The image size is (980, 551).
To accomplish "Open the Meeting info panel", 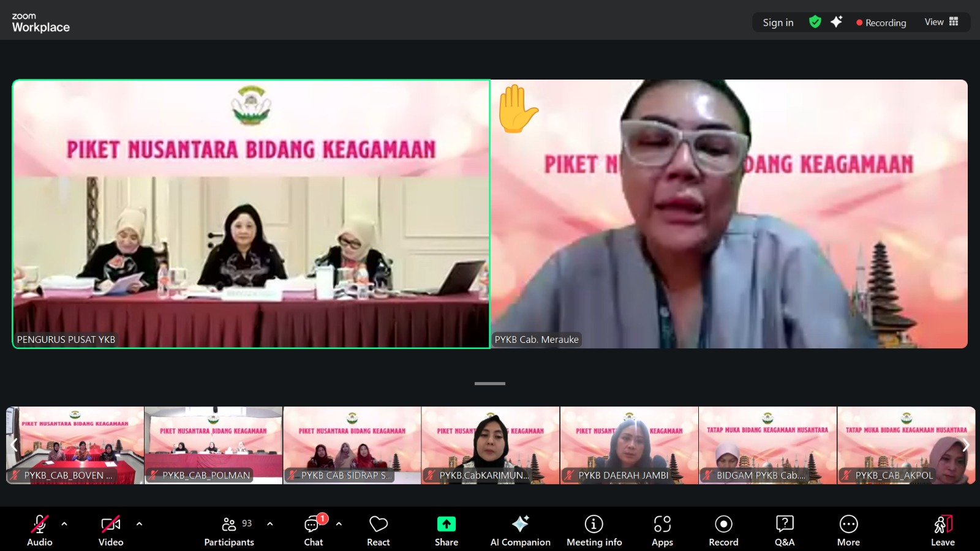I will pyautogui.click(x=594, y=530).
